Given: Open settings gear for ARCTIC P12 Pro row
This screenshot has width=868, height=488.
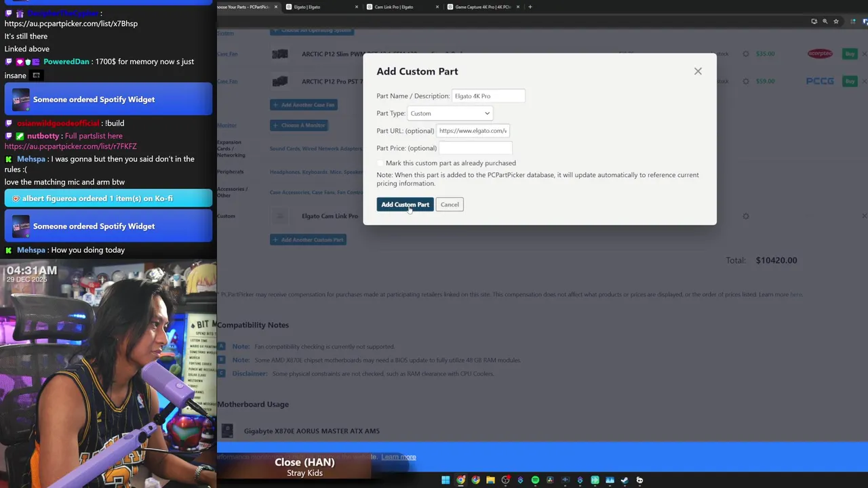Looking at the screenshot, I should (x=746, y=81).
